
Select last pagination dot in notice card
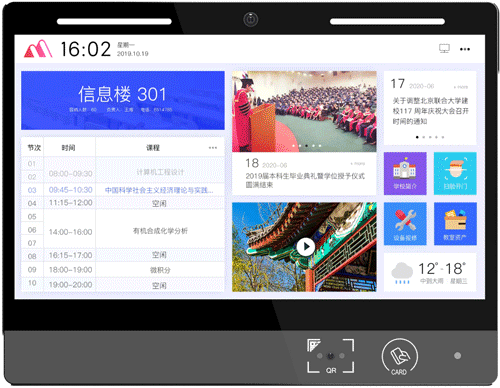[x=443, y=137]
